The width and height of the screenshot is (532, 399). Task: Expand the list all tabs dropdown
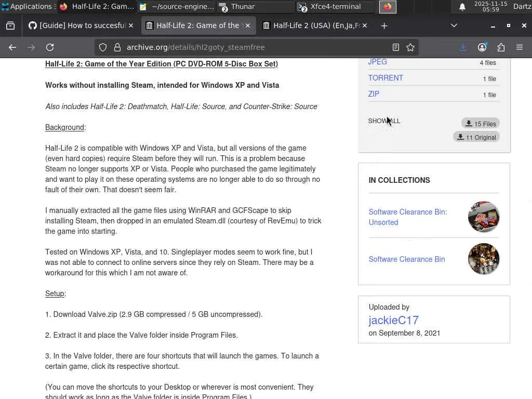click(454, 26)
